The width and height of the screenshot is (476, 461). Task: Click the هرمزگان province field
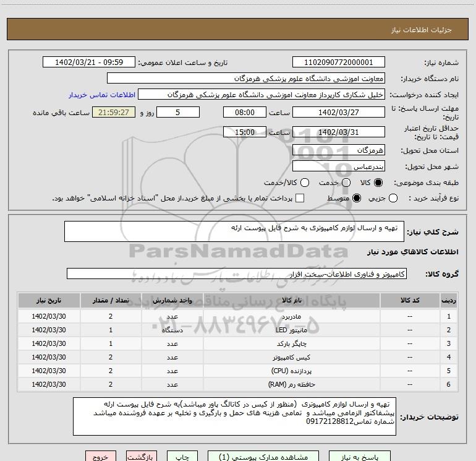(339, 150)
